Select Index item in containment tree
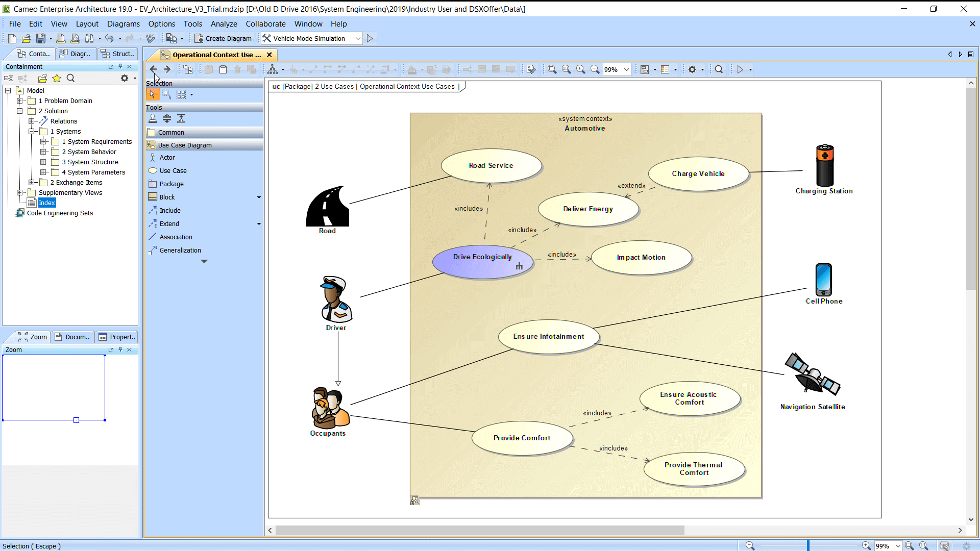 46,203
